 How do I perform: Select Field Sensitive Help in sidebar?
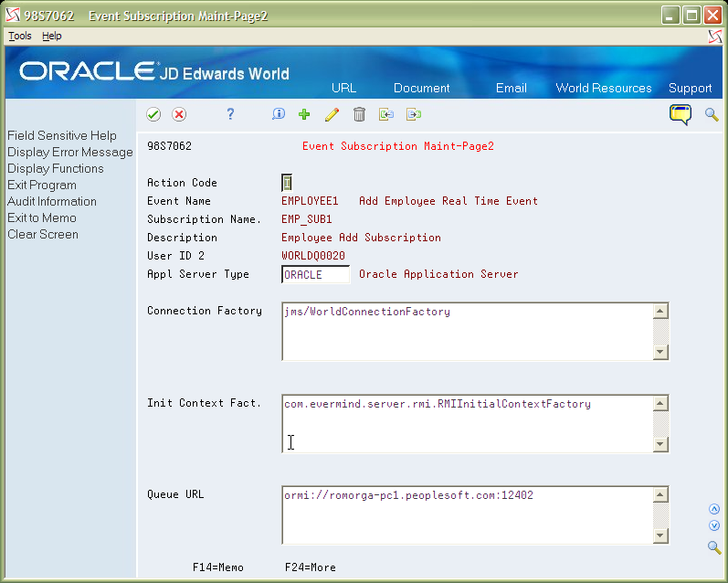point(62,135)
